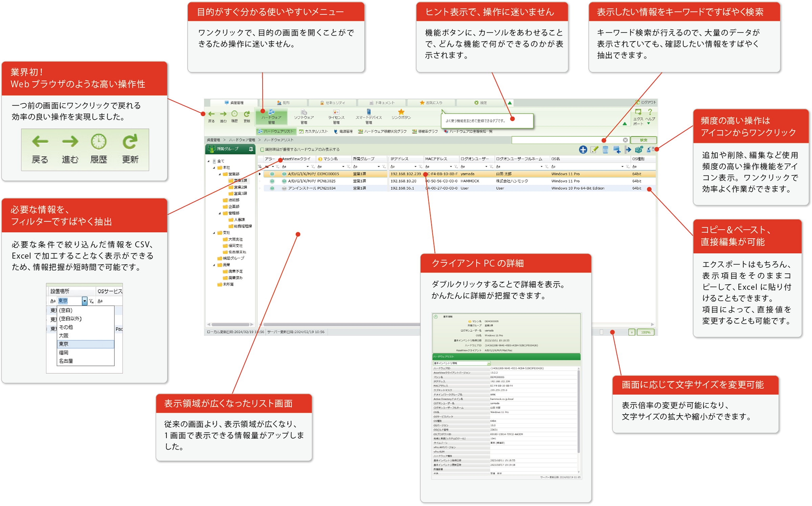Select the PCN13025 machine row
The height and width of the screenshot is (506, 812).
point(457,181)
